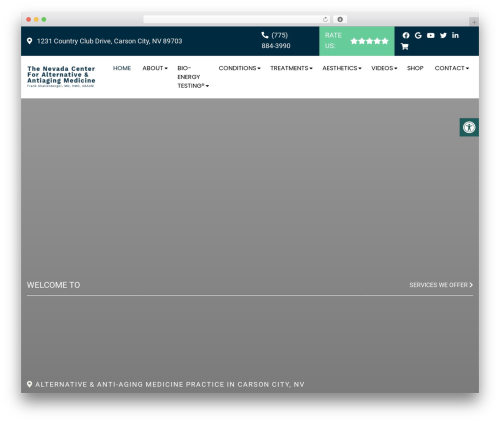The height and width of the screenshot is (423, 500).
Task: Expand the Aesthetics dropdown menu
Action: point(342,68)
